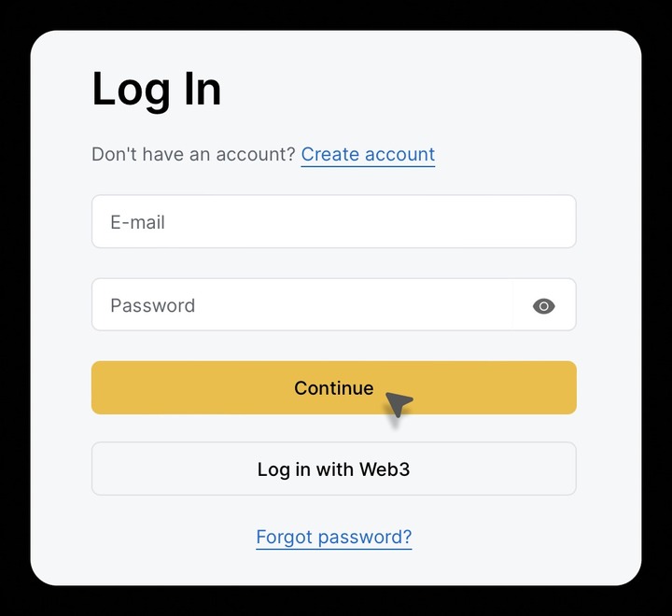Show the password with the eye icon
The height and width of the screenshot is (616, 672).
coord(543,306)
